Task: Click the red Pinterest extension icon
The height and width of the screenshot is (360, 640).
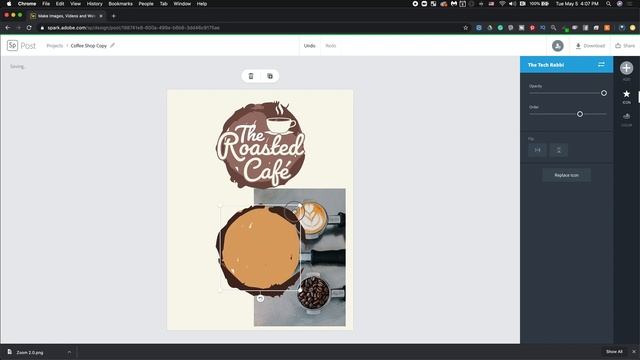Action: pyautogui.click(x=532, y=28)
